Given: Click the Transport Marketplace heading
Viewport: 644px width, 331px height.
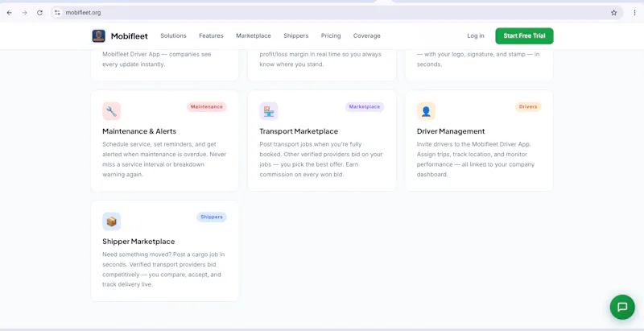Looking at the screenshot, I should point(299,131).
